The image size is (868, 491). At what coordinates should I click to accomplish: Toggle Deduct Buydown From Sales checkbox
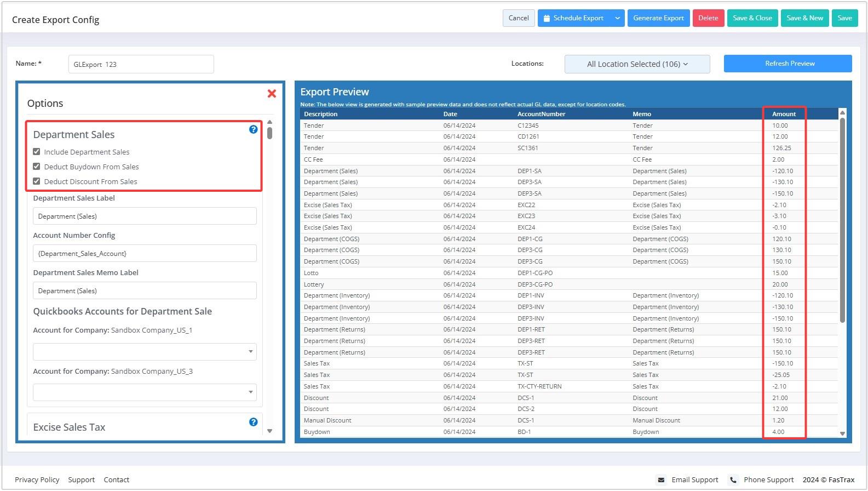click(x=37, y=167)
